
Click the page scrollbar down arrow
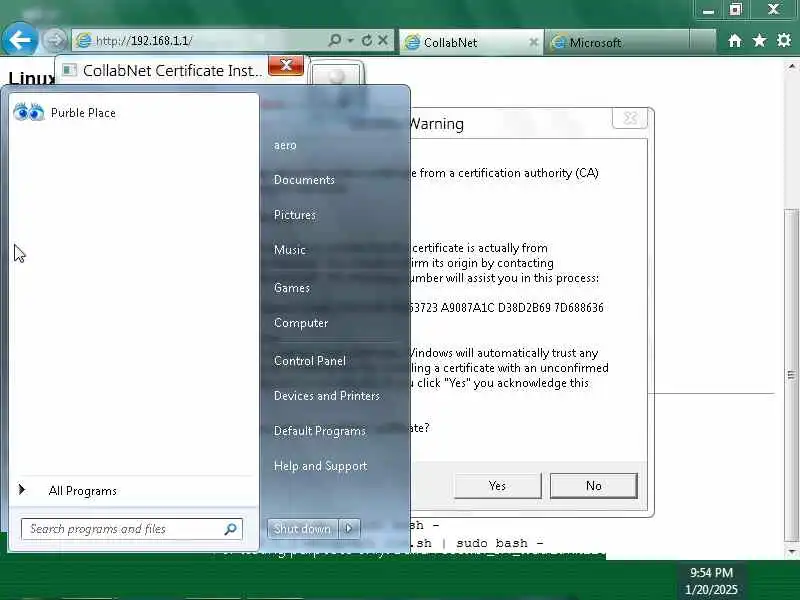click(x=791, y=552)
